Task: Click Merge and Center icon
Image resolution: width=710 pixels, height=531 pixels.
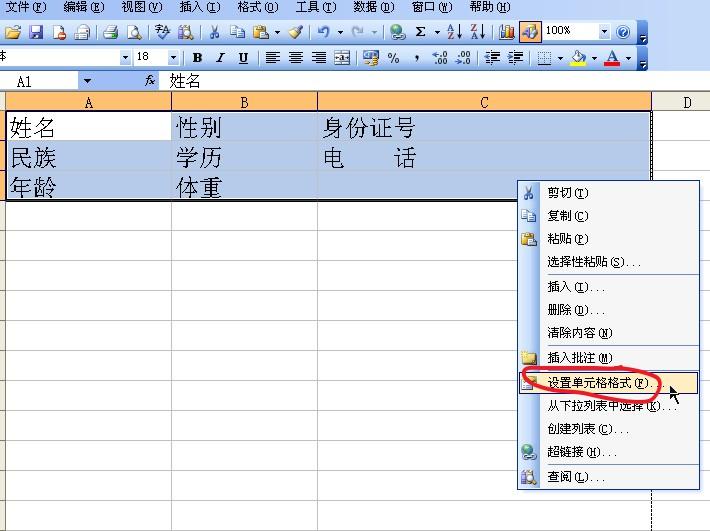Action: (x=342, y=58)
